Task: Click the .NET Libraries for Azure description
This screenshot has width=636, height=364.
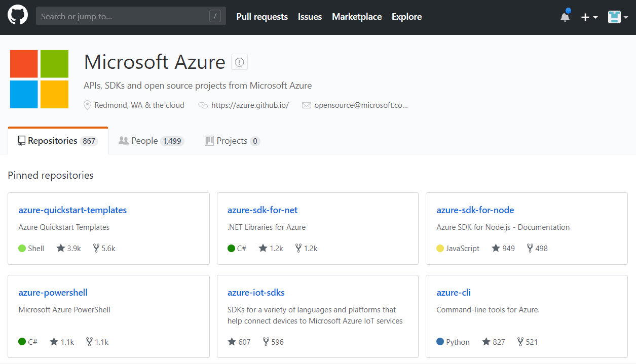Action: tap(267, 227)
